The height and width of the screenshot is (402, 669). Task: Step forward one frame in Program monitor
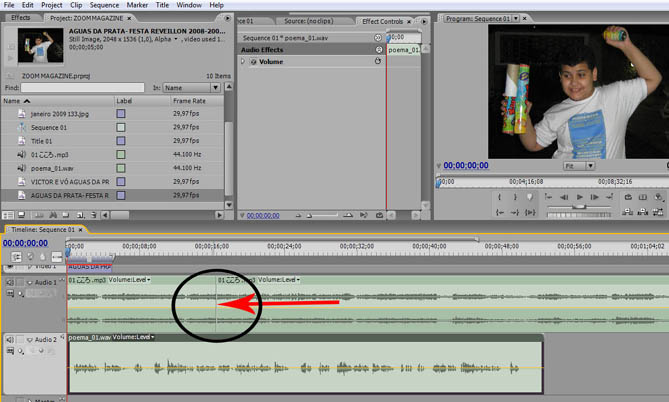click(x=596, y=199)
